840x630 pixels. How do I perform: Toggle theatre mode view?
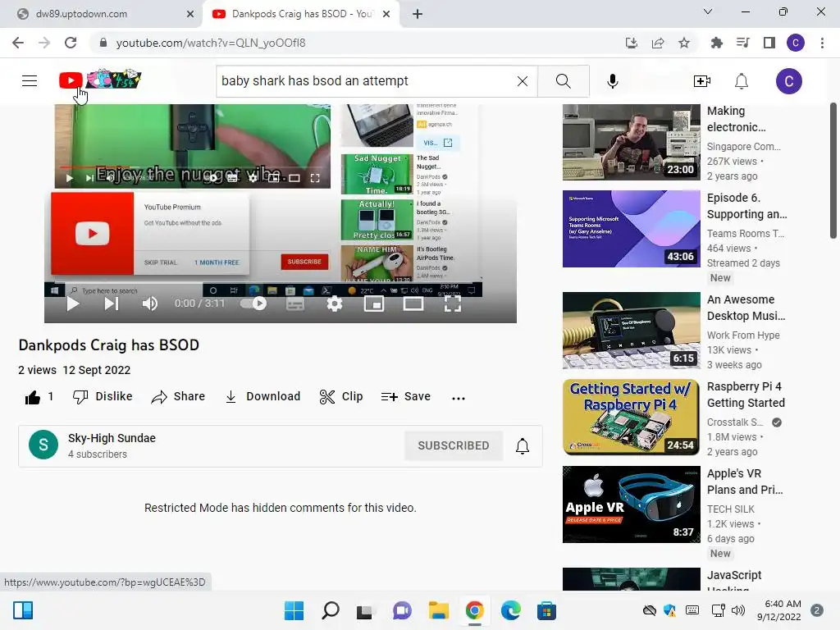[413, 304]
